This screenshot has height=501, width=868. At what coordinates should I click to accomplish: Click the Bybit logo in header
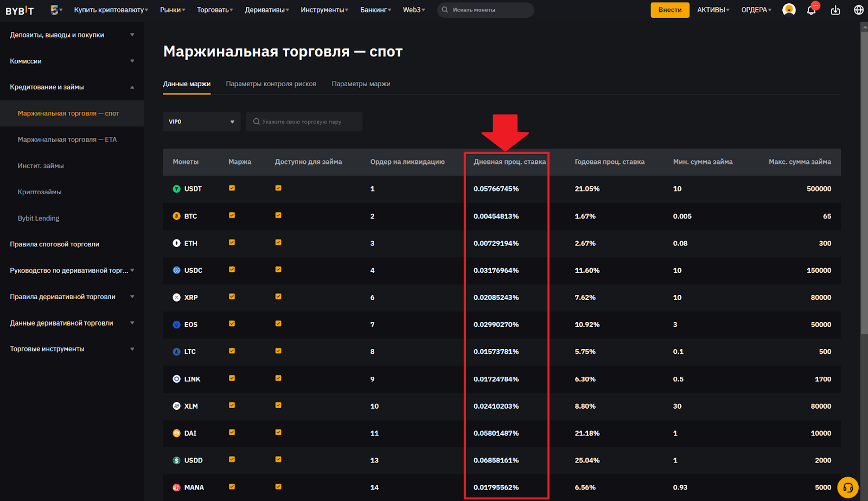click(x=20, y=10)
